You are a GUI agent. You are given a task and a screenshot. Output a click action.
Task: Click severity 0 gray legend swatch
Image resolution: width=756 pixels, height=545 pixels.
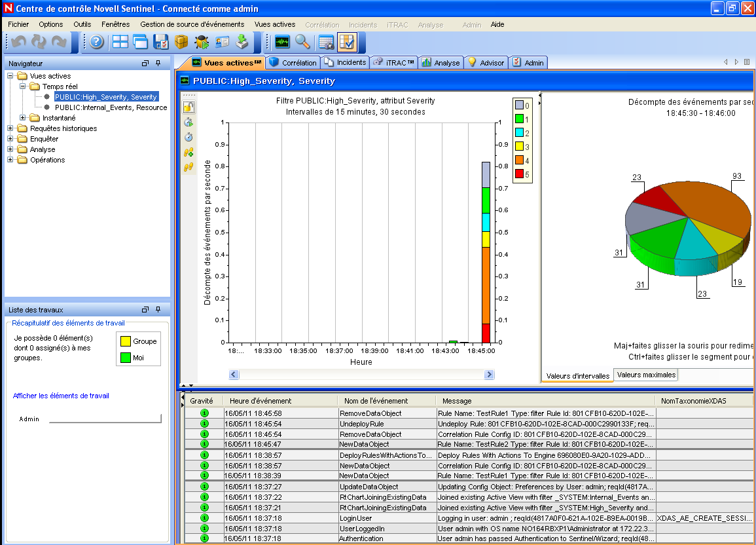519,105
